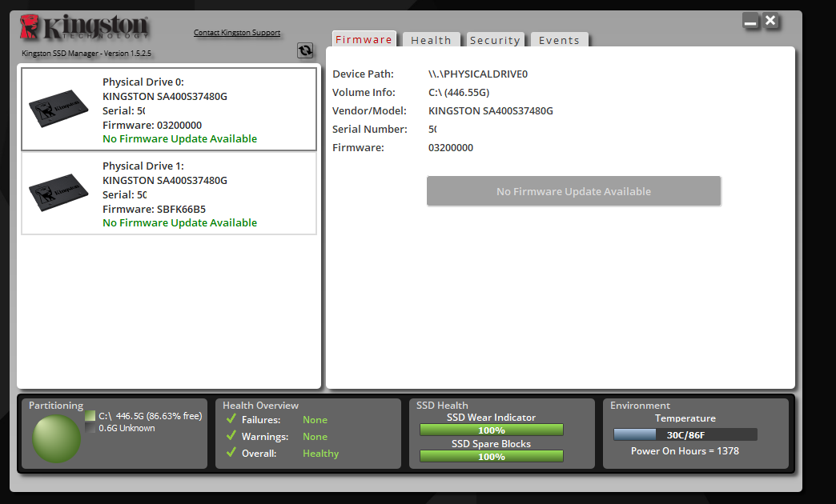Click the SSD Spare Blocks label
Screen dimensions: 836x504
(x=491, y=444)
